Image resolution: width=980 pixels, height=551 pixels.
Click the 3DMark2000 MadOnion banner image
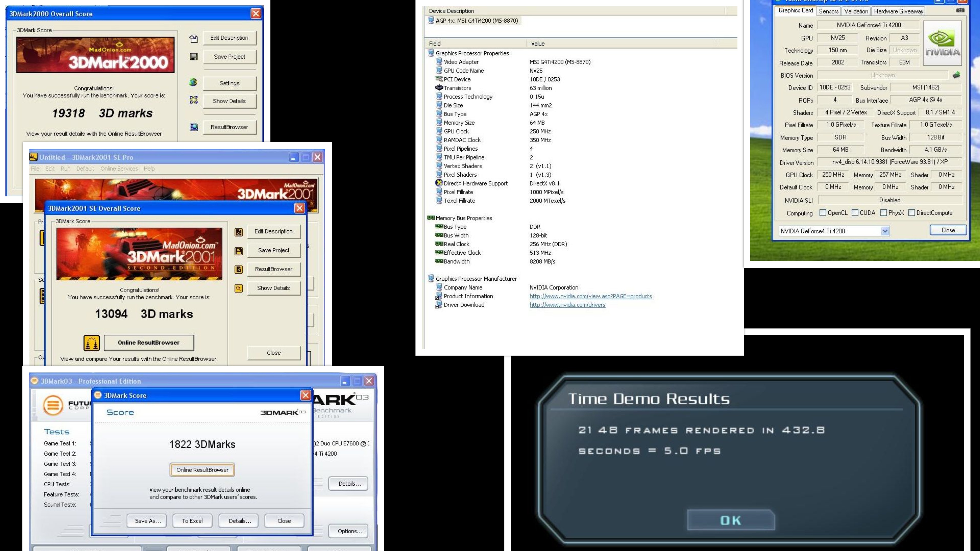pyautogui.click(x=95, y=54)
